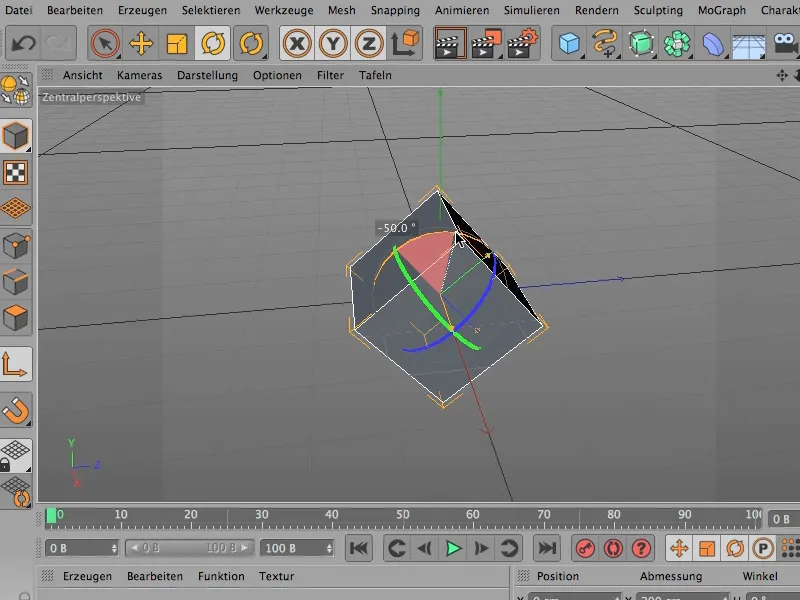This screenshot has height=600, width=800.
Task: Open the Darstellung viewport menu
Action: point(207,75)
